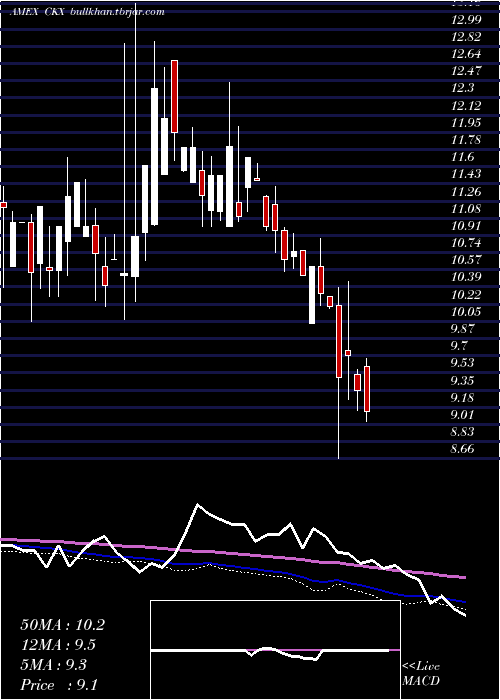
Task: Click the AMEX CKX chart title text
Action: coord(87,12)
